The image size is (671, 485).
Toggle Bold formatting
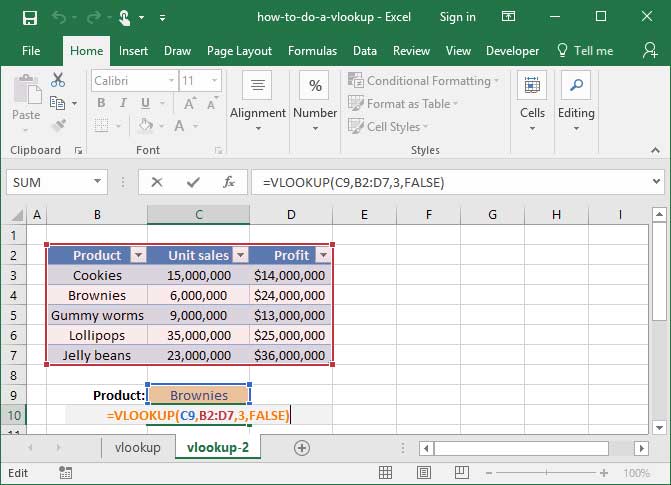click(x=101, y=103)
